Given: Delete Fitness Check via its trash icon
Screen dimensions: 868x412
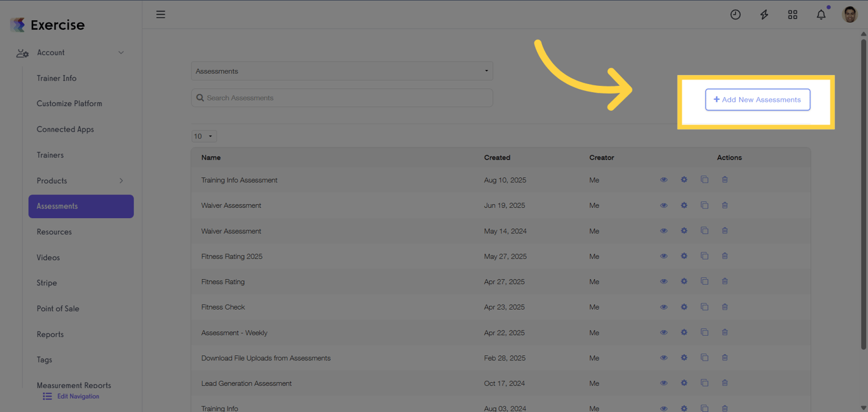Looking at the screenshot, I should (725, 306).
